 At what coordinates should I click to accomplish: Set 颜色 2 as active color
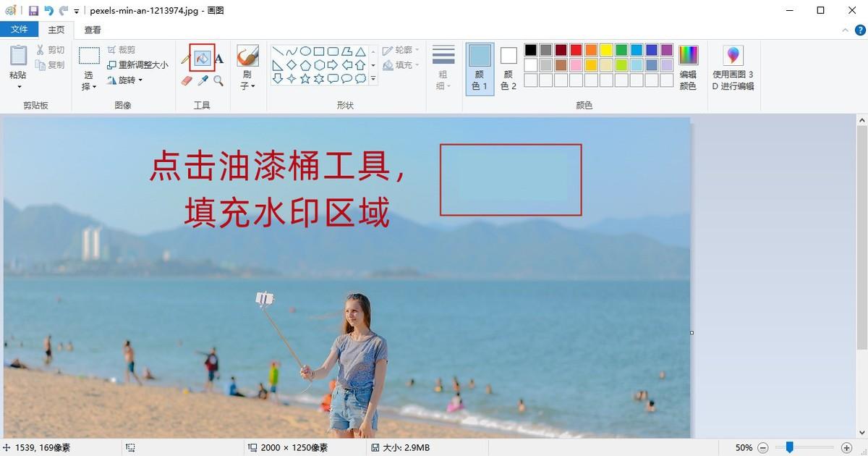tap(509, 68)
